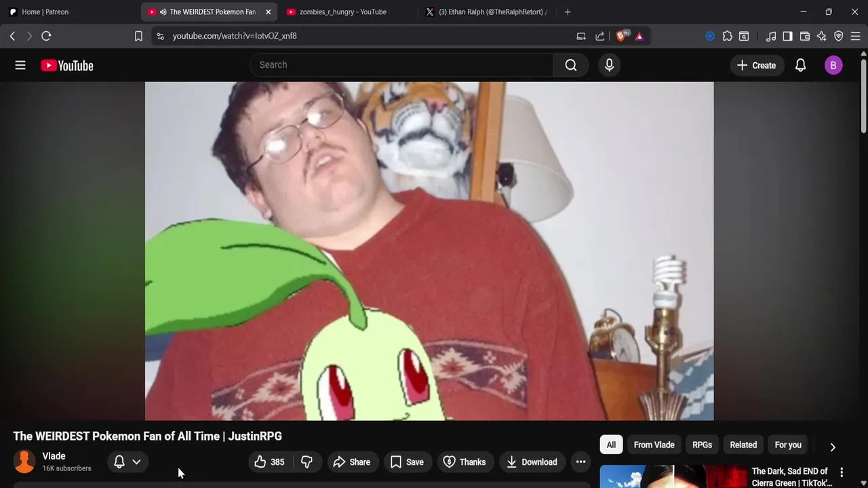
Task: Download the video
Action: click(x=532, y=462)
